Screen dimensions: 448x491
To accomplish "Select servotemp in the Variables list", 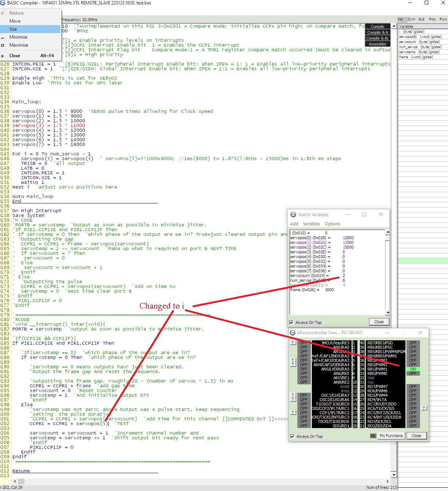I will tap(423, 52).
